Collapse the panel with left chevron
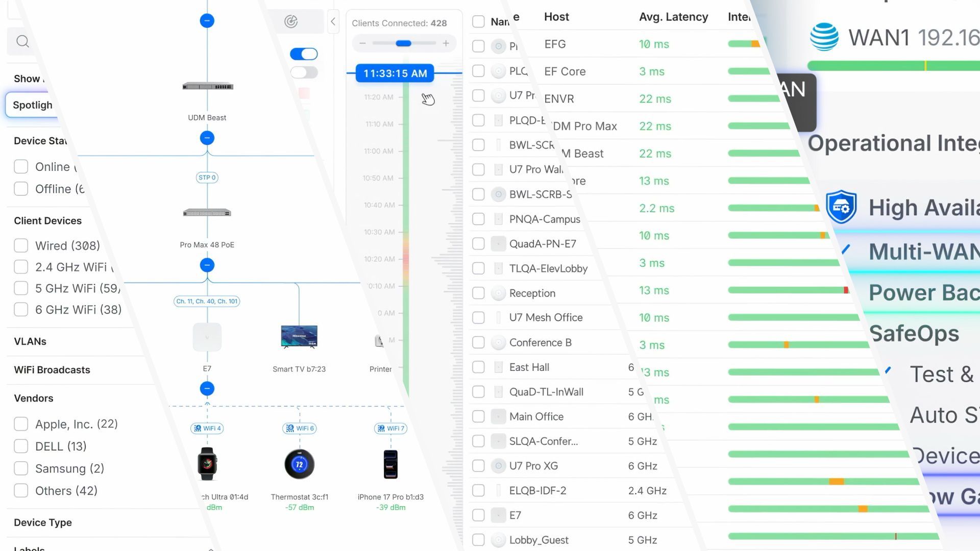This screenshot has width=980, height=551. pos(333,21)
